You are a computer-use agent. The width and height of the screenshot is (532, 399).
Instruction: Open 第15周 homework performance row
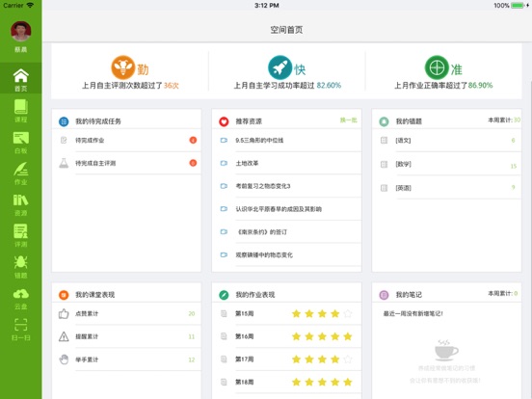286,313
